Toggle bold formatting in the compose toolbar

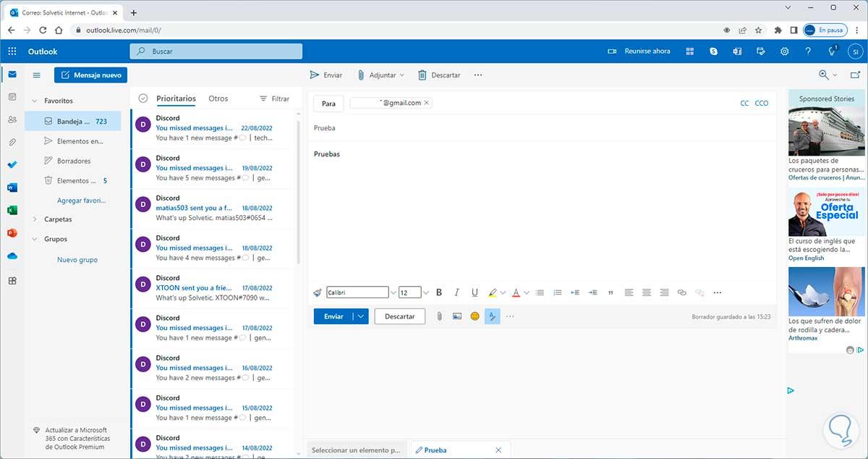click(439, 292)
